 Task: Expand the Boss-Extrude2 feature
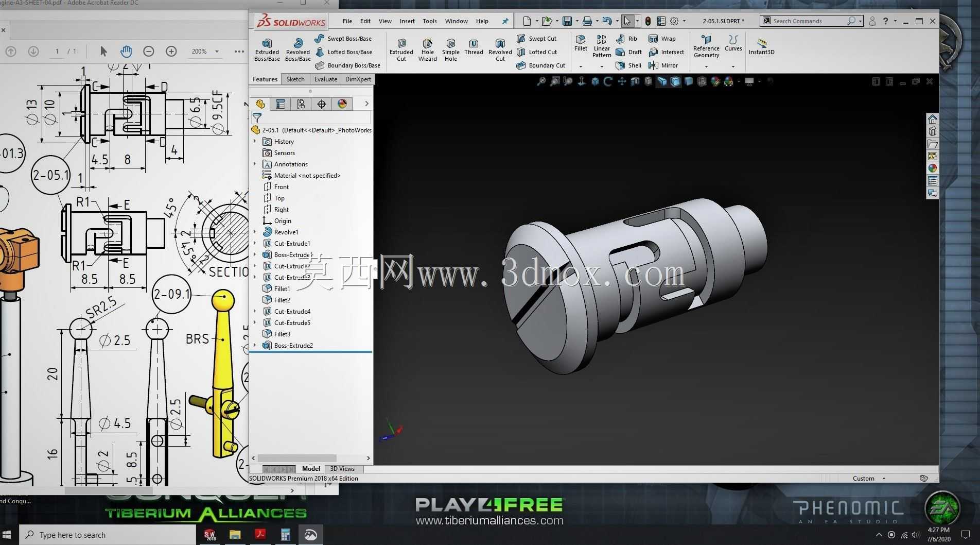[x=255, y=345]
